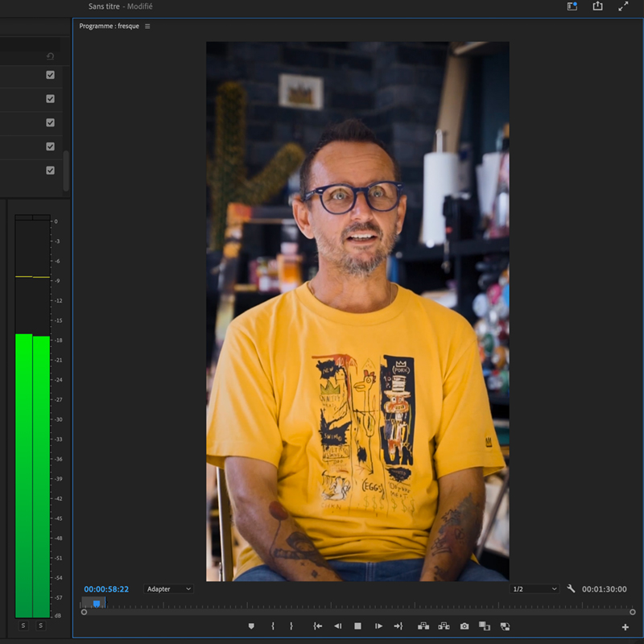Viewport: 644px width, 644px height.
Task: Click the Lift button
Action: pyautogui.click(x=423, y=626)
